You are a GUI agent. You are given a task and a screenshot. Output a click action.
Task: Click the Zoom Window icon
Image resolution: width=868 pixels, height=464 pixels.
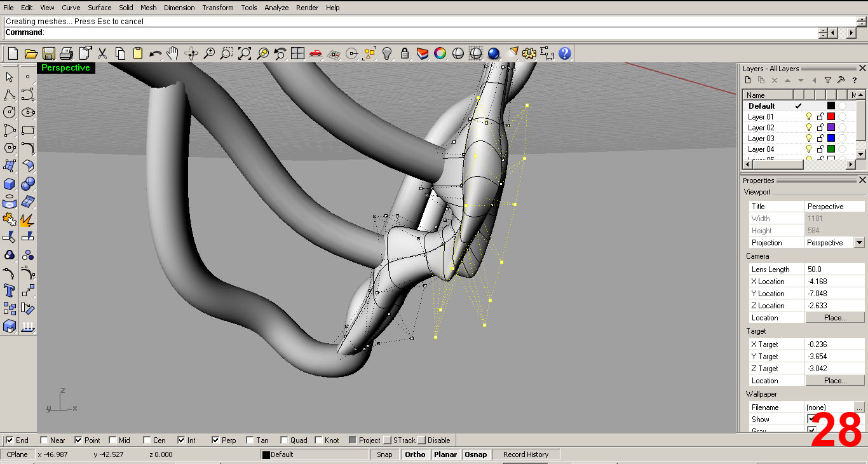[x=227, y=53]
